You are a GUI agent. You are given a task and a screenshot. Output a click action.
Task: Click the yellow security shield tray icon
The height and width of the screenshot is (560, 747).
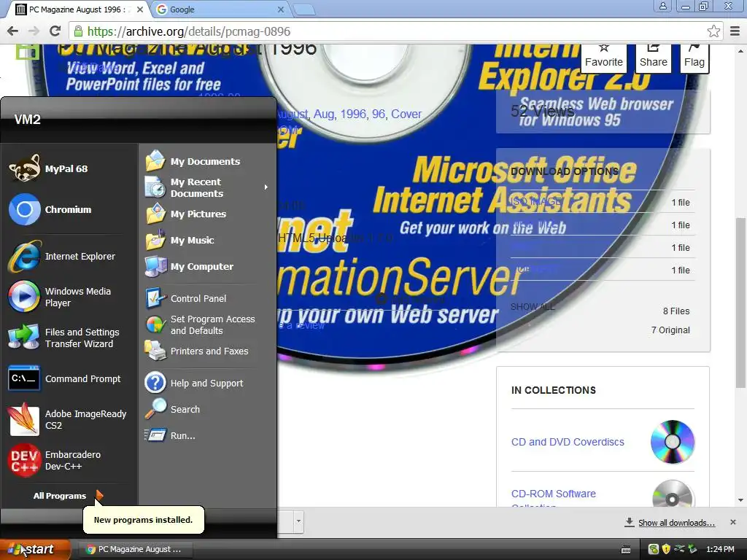click(x=666, y=549)
